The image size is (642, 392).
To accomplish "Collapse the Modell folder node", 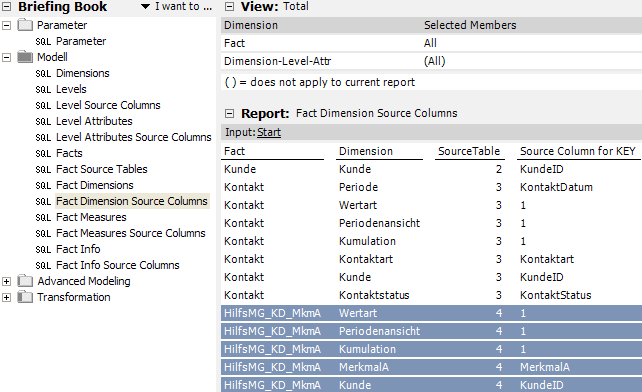I will tap(7, 57).
